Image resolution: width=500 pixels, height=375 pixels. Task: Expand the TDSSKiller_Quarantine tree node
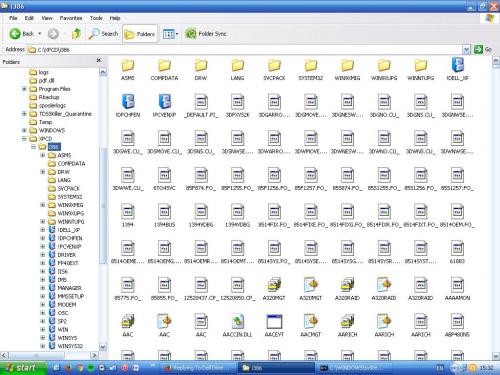tap(24, 114)
